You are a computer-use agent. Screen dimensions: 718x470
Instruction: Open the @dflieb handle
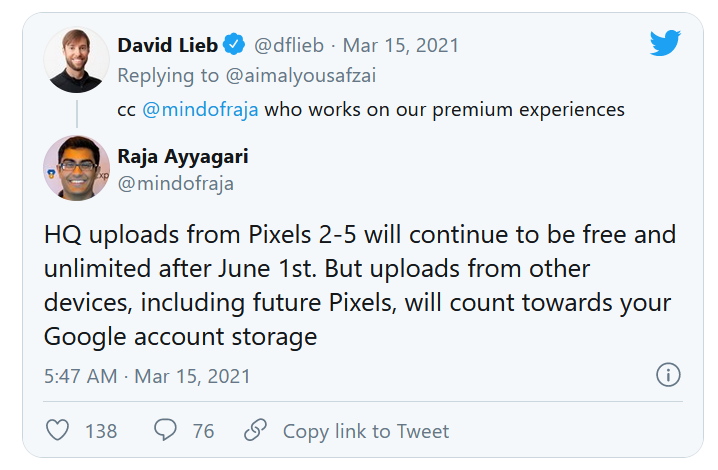click(288, 45)
